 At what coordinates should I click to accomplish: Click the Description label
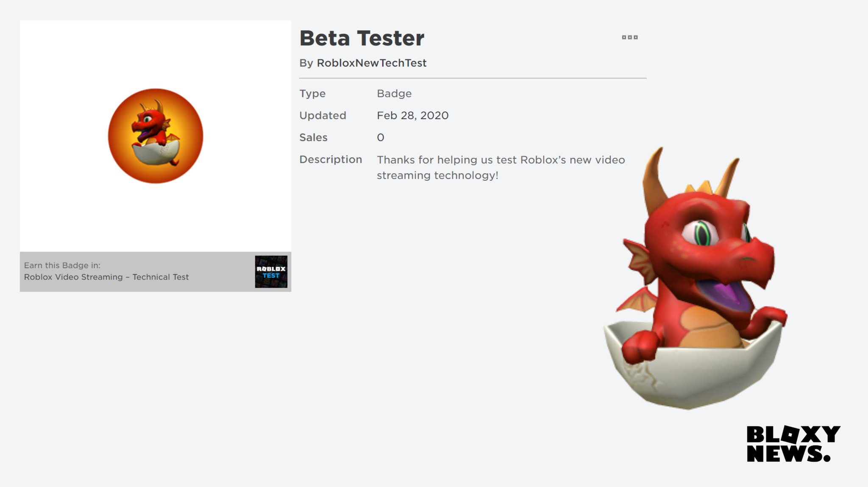click(x=331, y=160)
